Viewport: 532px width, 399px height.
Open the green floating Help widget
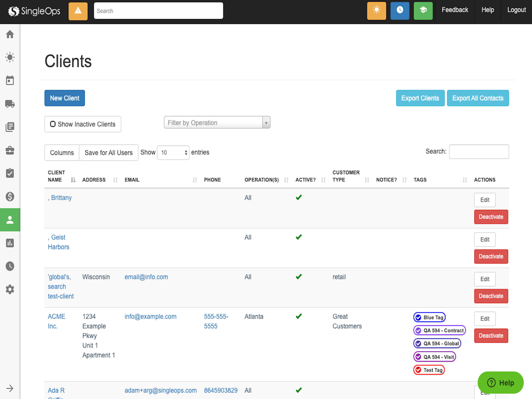[x=500, y=383]
